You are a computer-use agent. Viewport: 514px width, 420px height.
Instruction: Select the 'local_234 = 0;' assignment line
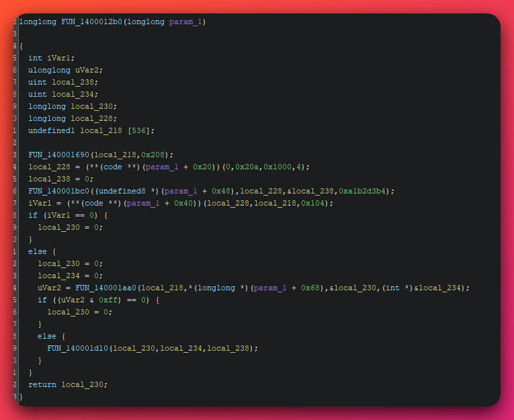[x=70, y=276]
